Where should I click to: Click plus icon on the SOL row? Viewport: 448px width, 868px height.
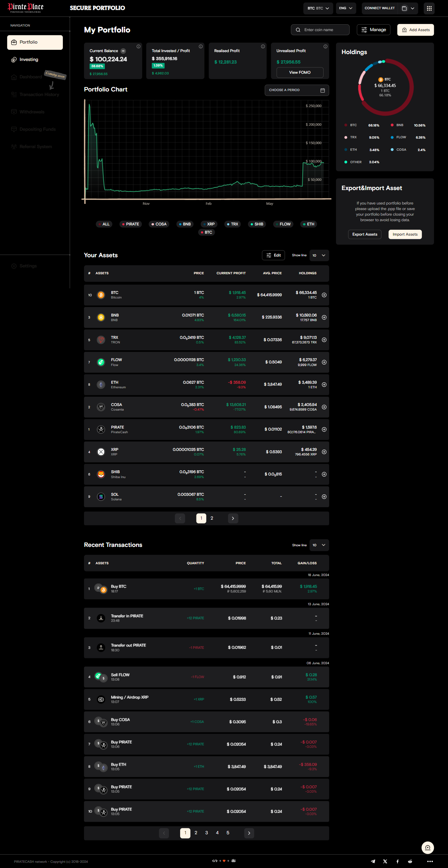(324, 497)
